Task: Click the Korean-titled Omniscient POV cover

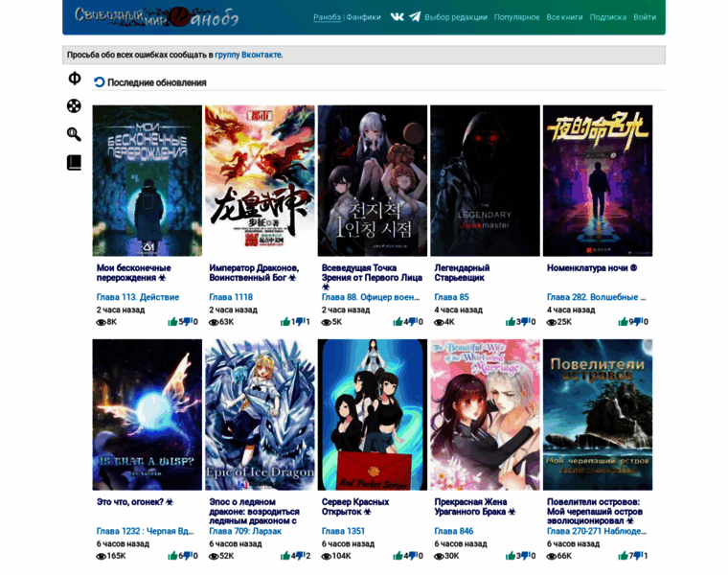Action: coord(373,181)
